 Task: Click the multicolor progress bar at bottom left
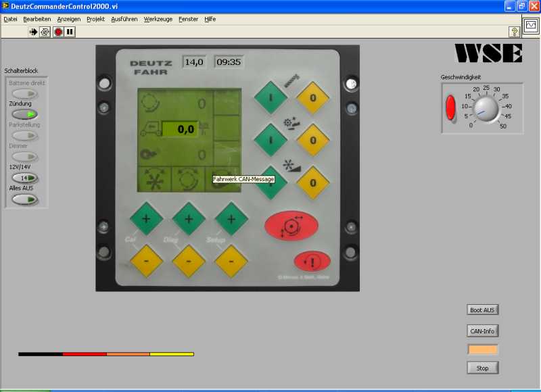point(106,354)
